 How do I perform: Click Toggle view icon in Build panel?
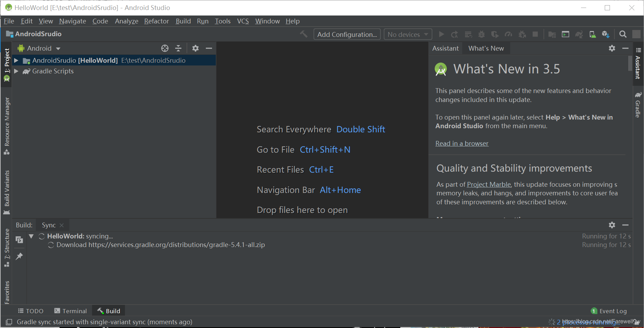[19, 239]
